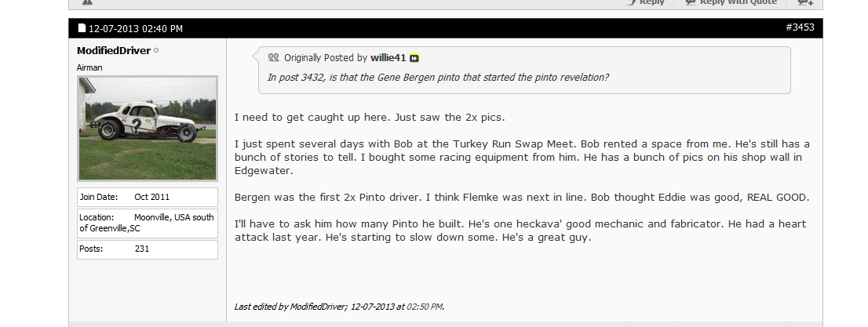Open post permalink #3453
This screenshot has height=327, width=868.
click(x=800, y=27)
